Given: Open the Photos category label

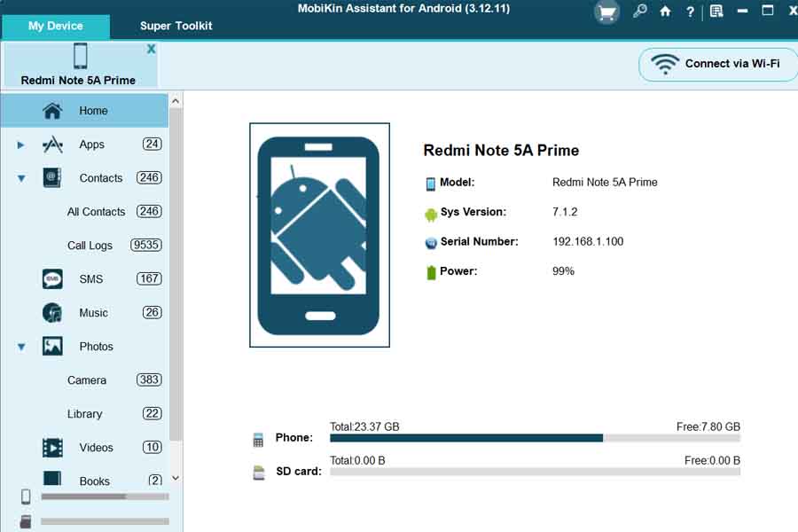Looking at the screenshot, I should click(x=96, y=346).
